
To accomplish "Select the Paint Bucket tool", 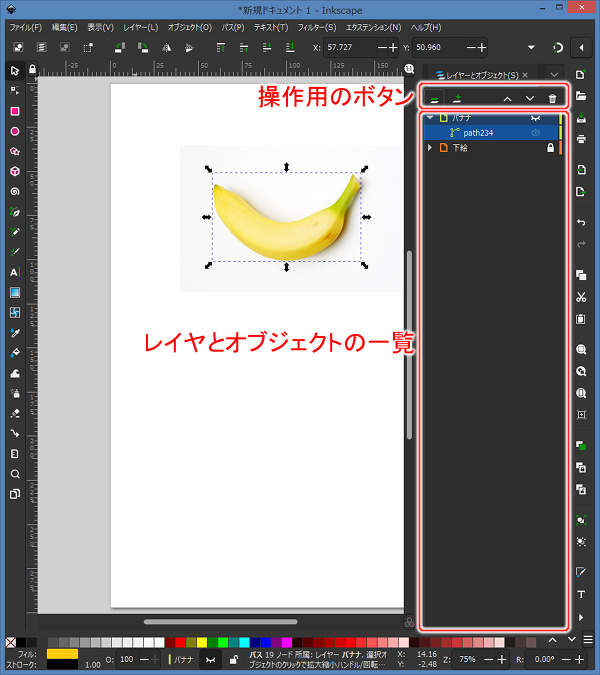I will (15, 353).
